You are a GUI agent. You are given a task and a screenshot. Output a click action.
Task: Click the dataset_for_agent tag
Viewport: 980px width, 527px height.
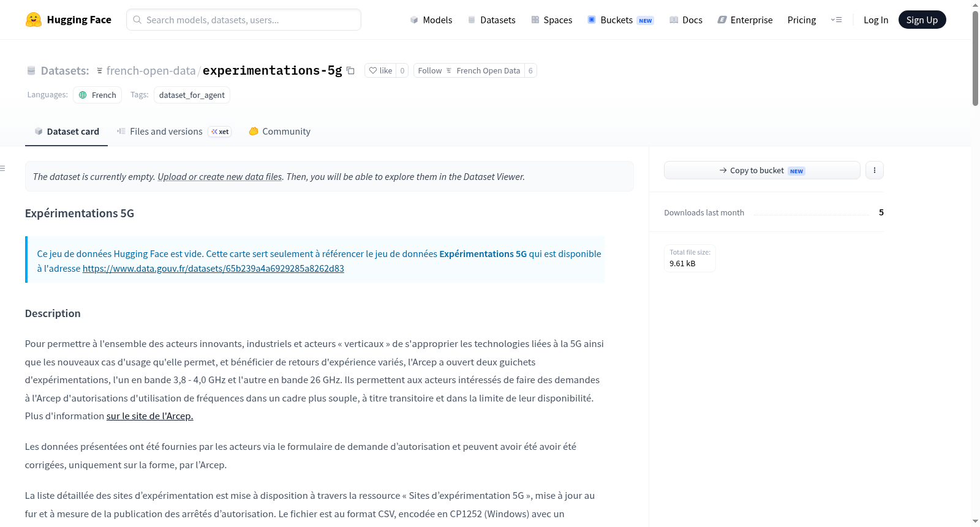pyautogui.click(x=192, y=95)
